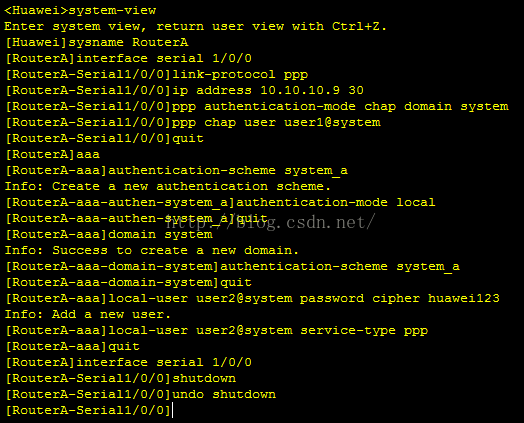The image size is (524, 423).
Task: Click the 'undo shutdown' command line
Action: pos(141,394)
